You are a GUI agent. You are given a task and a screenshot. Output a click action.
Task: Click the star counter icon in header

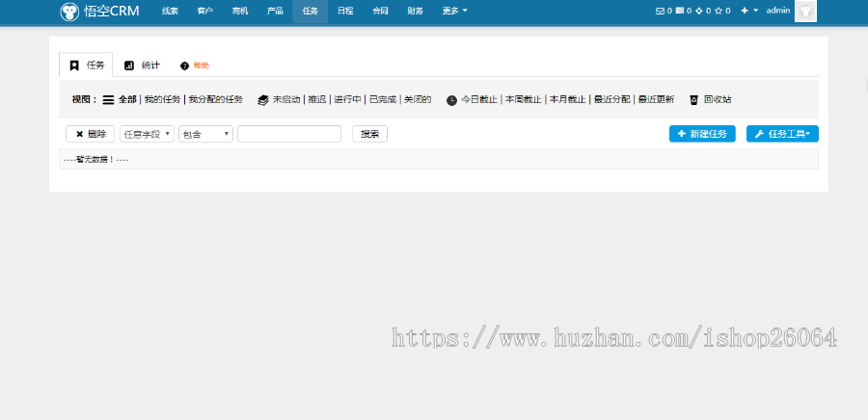(x=719, y=11)
